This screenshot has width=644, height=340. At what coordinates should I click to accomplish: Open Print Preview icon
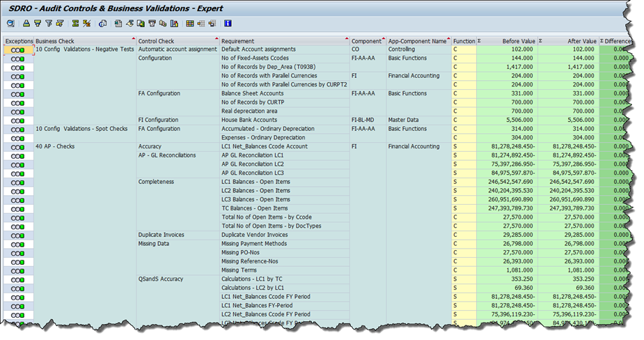click(102, 24)
